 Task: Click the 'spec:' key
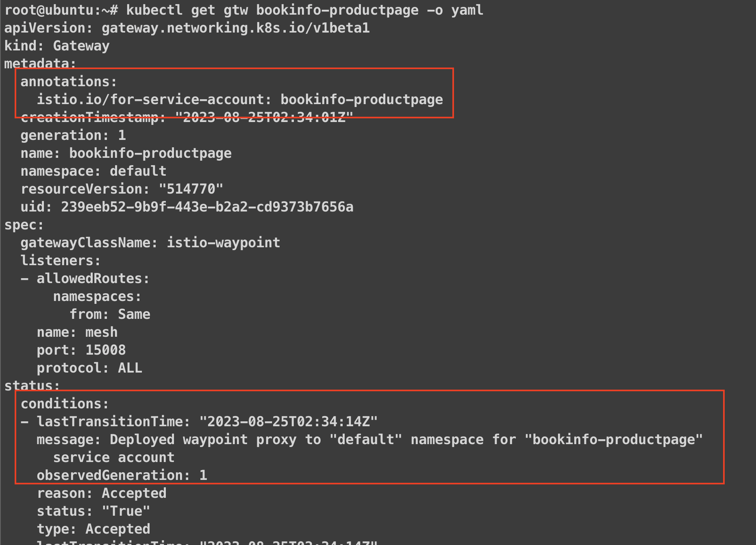tap(24, 225)
